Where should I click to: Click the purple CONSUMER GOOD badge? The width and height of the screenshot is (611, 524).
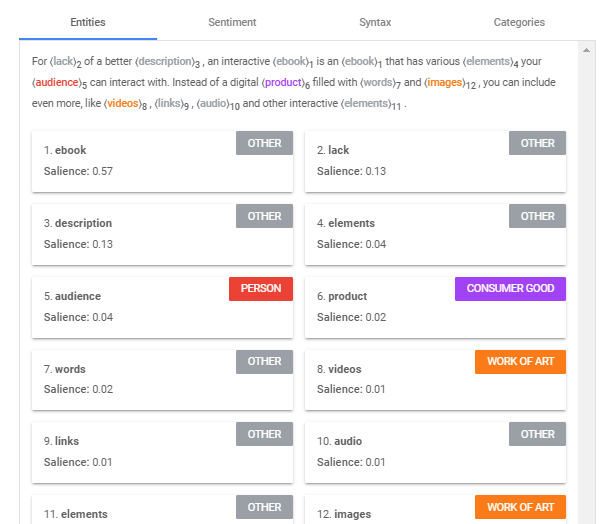(510, 289)
